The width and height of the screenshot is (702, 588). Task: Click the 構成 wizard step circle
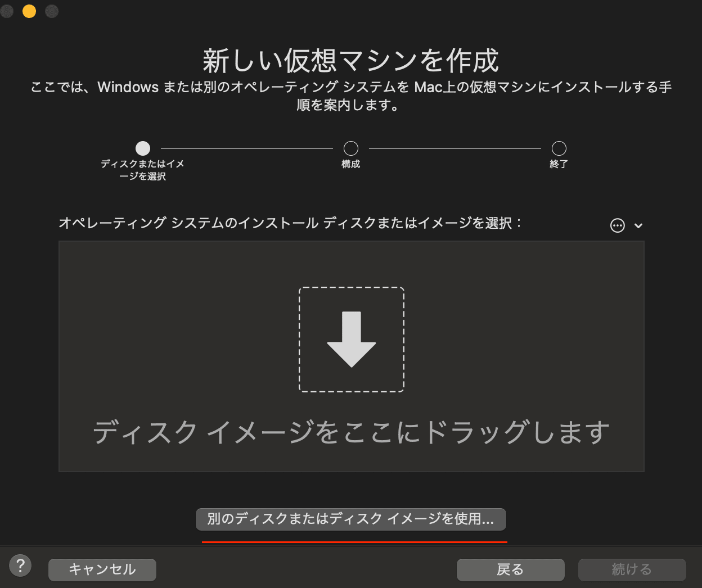pos(350,148)
